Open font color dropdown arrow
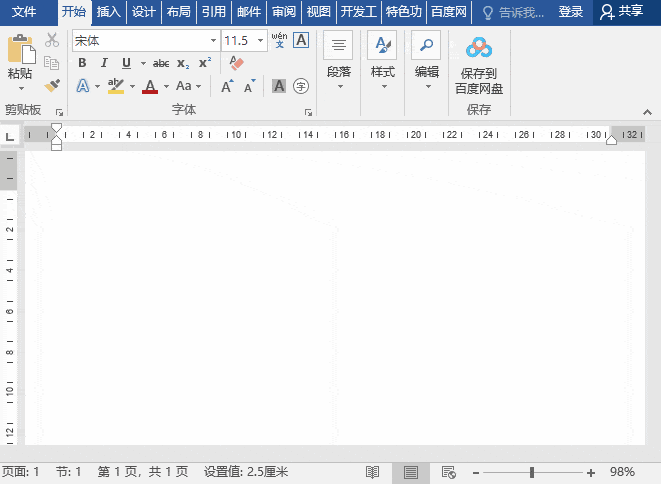Screen dimensions: 661x484 coord(167,86)
